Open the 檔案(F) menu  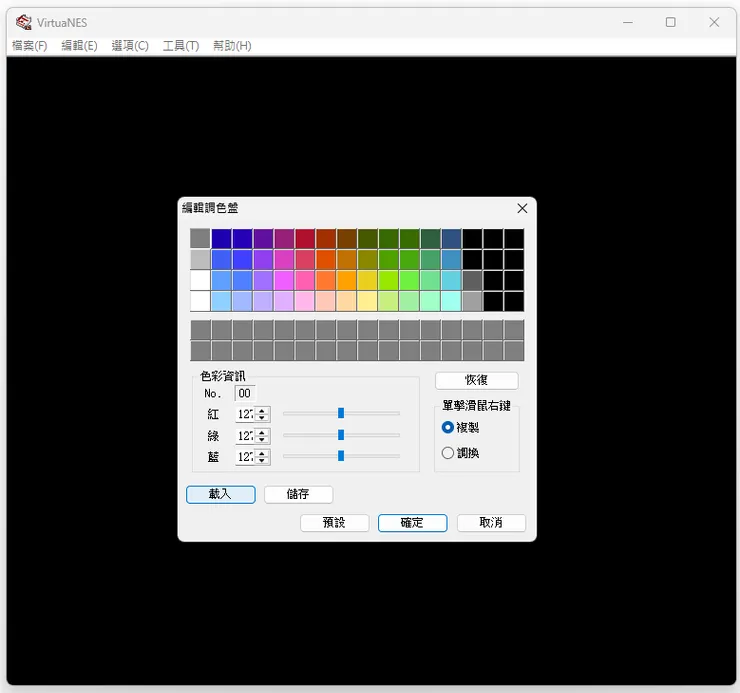point(30,46)
